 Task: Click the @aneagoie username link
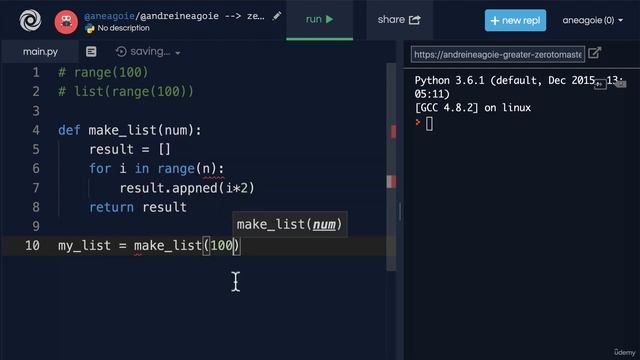(109, 16)
